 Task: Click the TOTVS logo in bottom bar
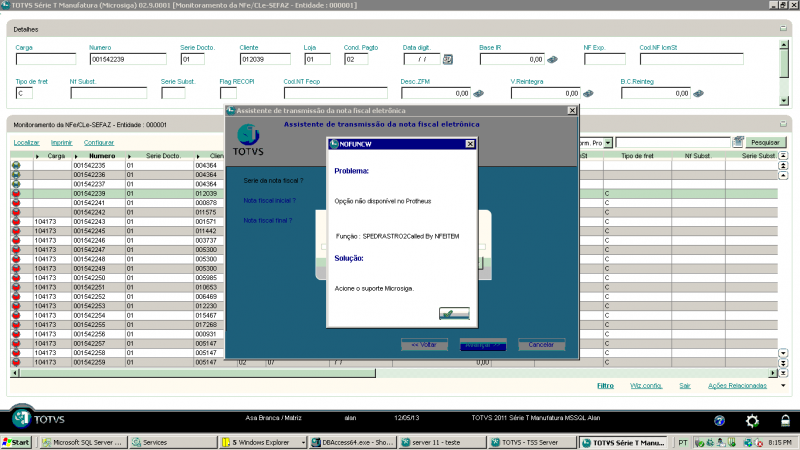[39, 419]
